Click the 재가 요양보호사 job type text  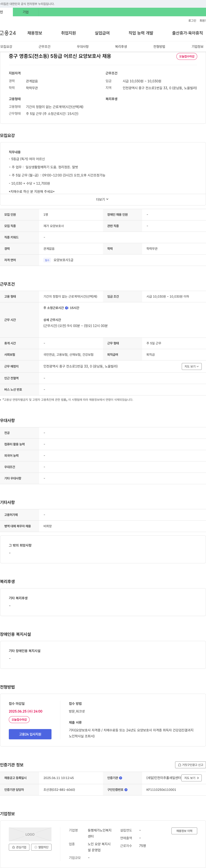click(x=54, y=226)
